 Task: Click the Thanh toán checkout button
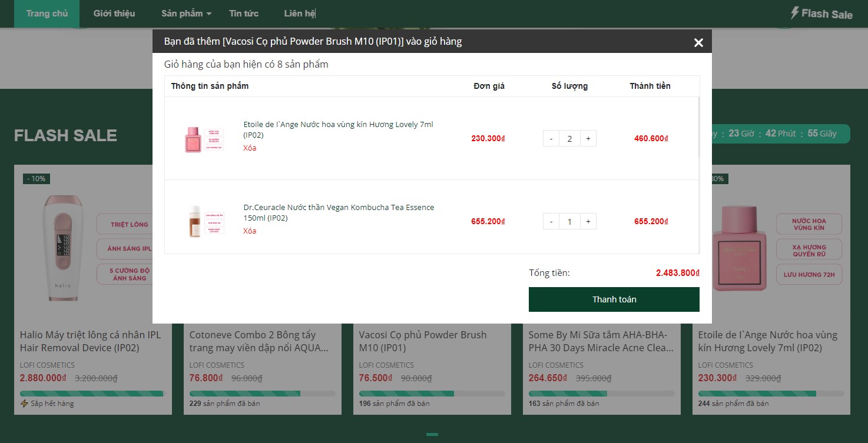(x=614, y=299)
